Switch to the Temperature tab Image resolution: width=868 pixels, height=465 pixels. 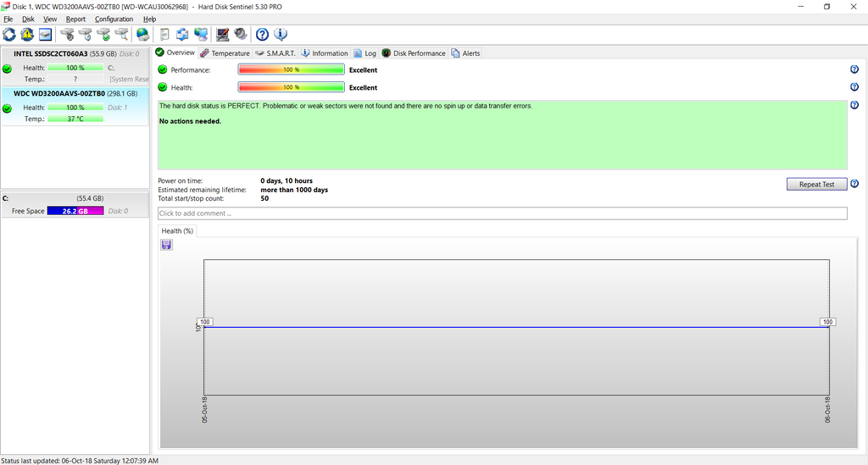[225, 53]
